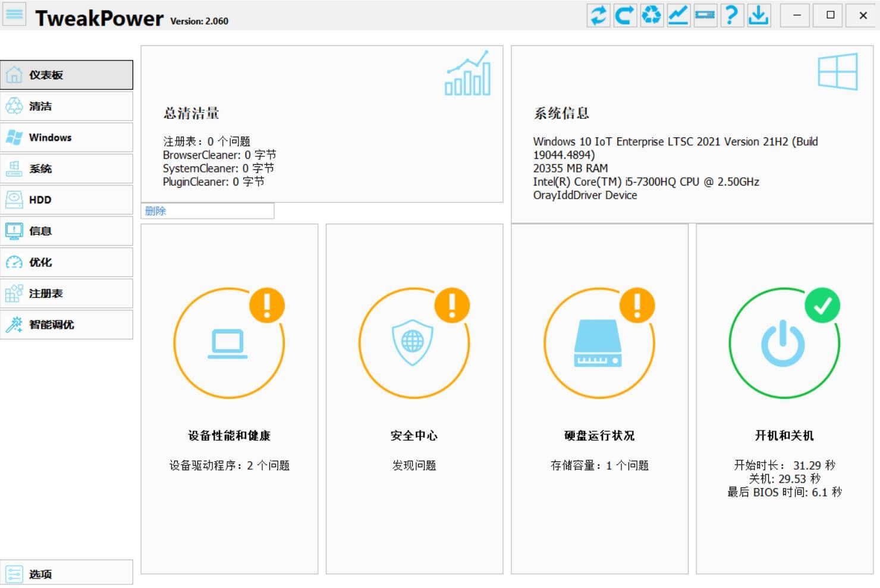Click 'OrayIddDriver Device' text

click(585, 195)
